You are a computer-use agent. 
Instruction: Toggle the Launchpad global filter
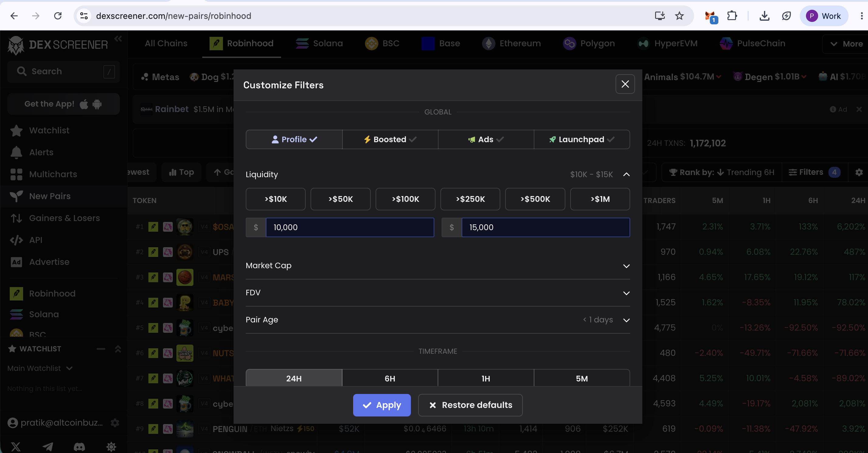pyautogui.click(x=582, y=139)
